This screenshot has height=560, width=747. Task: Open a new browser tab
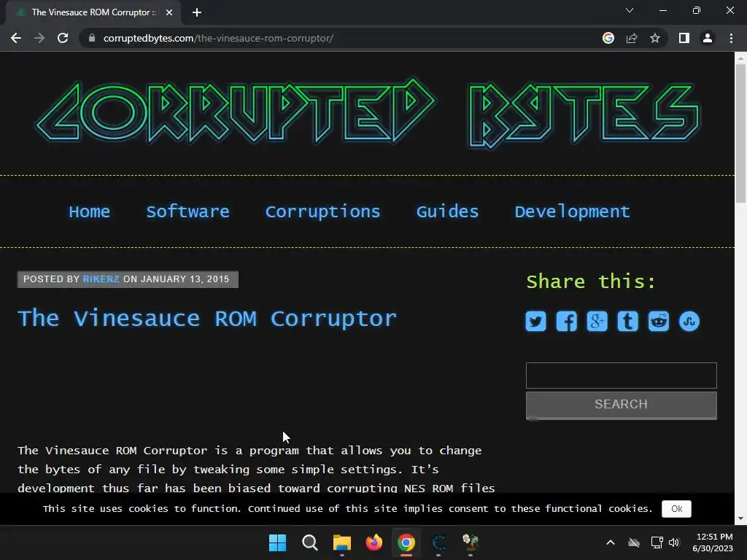(197, 12)
